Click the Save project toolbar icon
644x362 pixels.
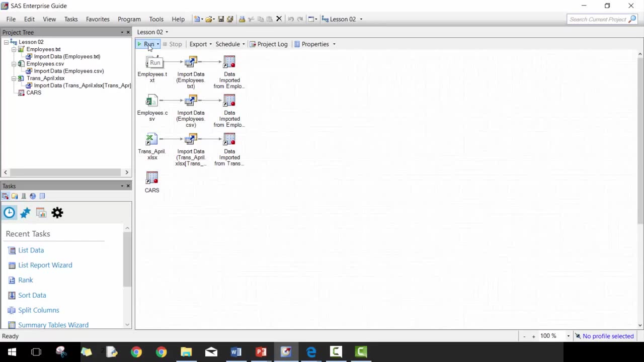[x=221, y=19]
